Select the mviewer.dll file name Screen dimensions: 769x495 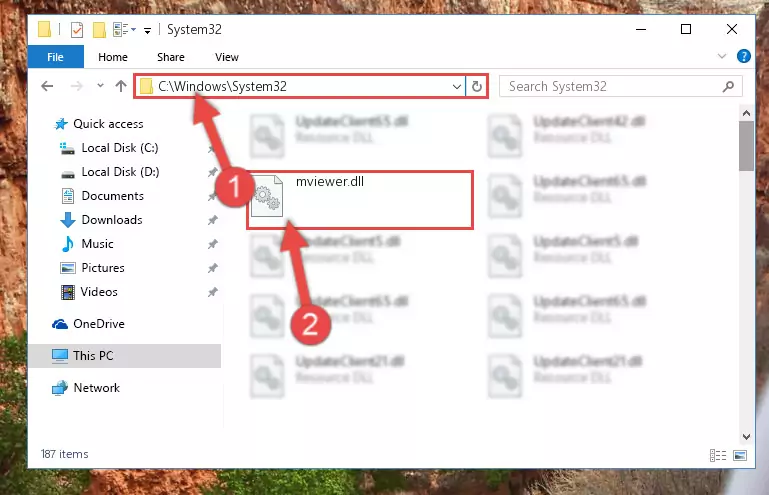330,182
